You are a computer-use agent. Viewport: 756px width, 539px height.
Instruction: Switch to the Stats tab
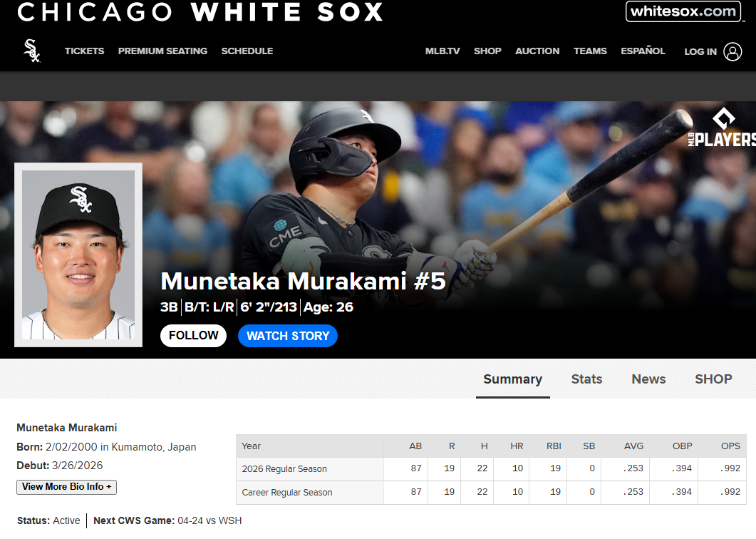586,380
